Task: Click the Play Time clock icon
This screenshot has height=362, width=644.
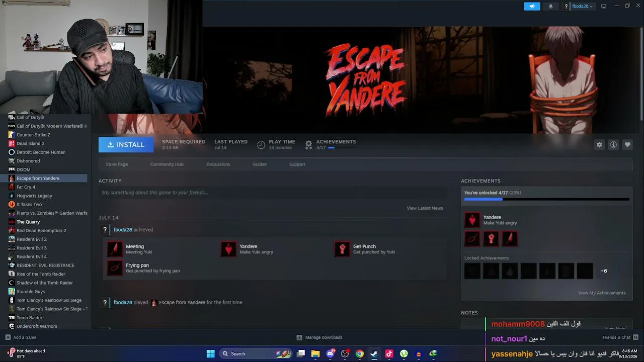Action: (x=261, y=145)
